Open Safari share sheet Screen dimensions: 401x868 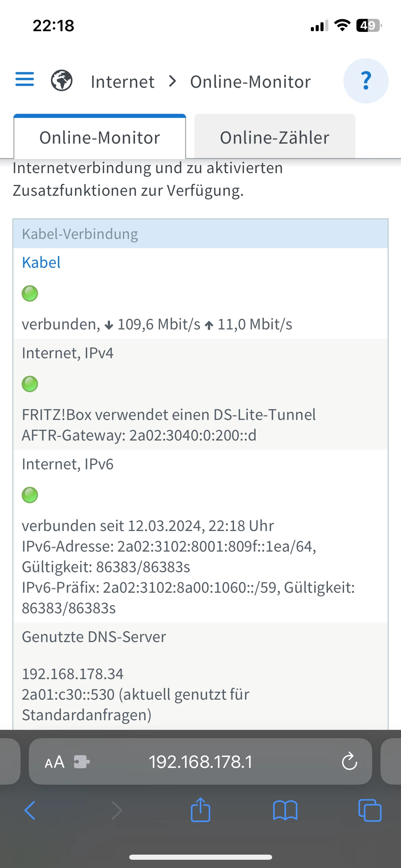tap(200, 810)
